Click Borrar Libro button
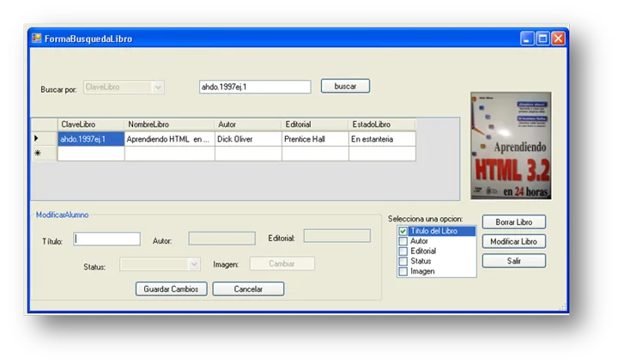The width and height of the screenshot is (618, 364). [514, 222]
